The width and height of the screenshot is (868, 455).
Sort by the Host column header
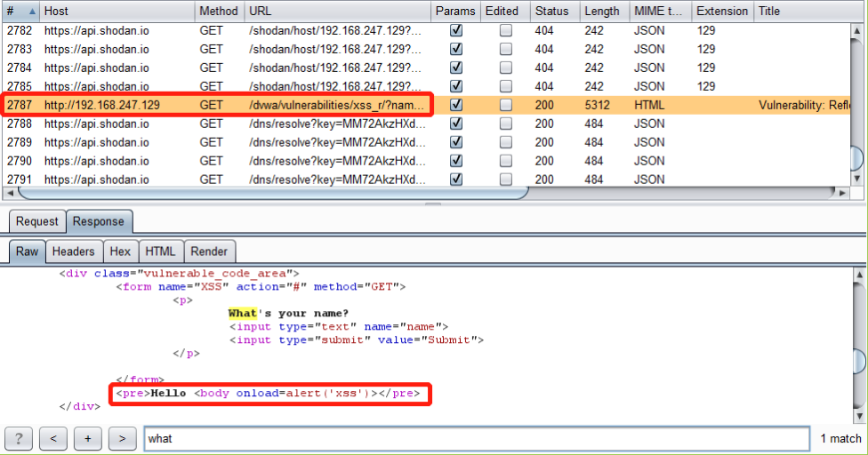[117, 11]
